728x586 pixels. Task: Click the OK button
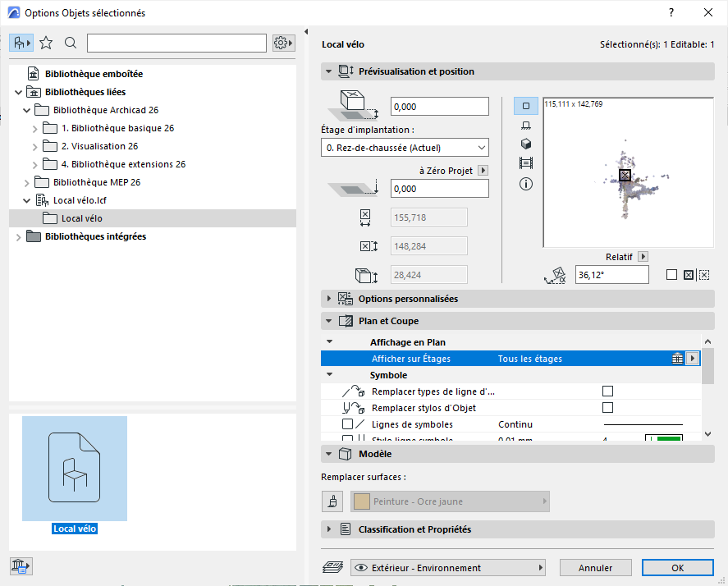(x=677, y=568)
